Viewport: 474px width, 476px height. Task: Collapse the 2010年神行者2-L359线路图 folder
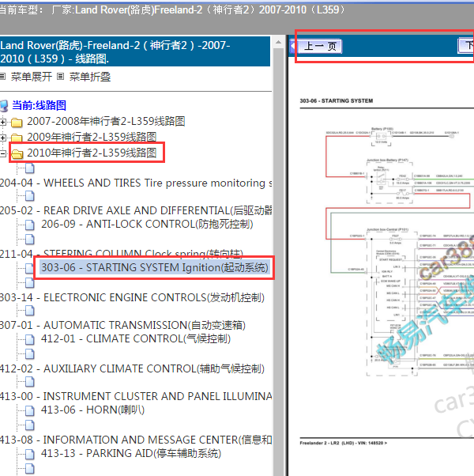coord(2,153)
